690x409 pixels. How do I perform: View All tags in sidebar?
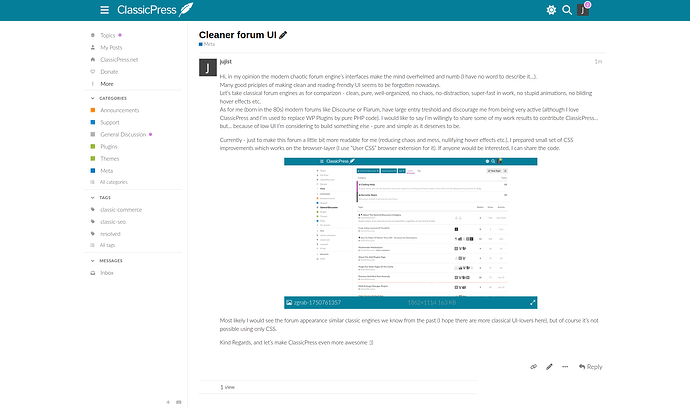coord(107,245)
